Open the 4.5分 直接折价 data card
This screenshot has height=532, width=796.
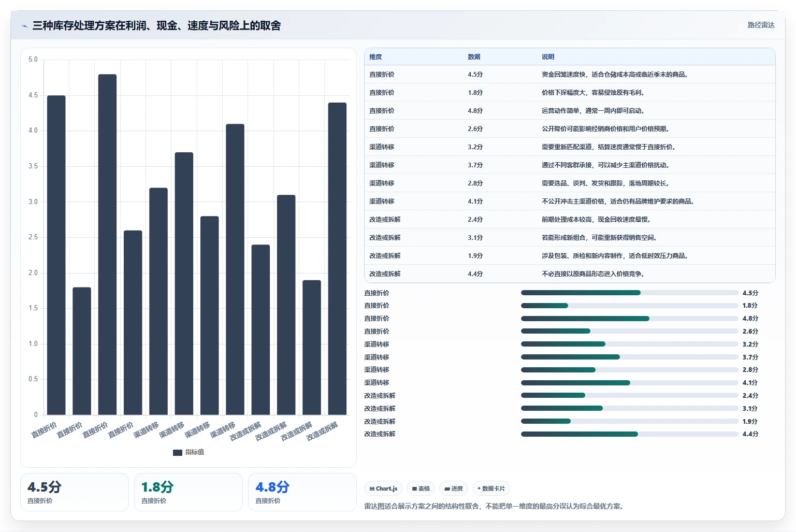point(75,492)
